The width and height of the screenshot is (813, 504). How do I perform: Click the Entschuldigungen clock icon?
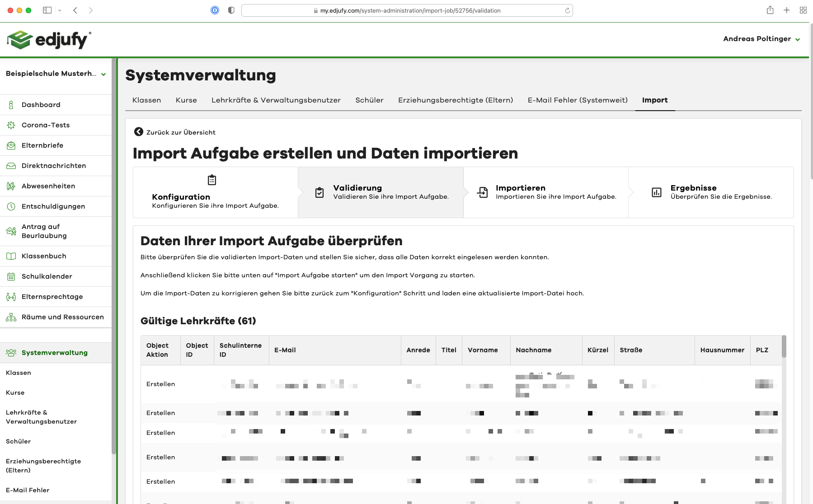point(11,206)
